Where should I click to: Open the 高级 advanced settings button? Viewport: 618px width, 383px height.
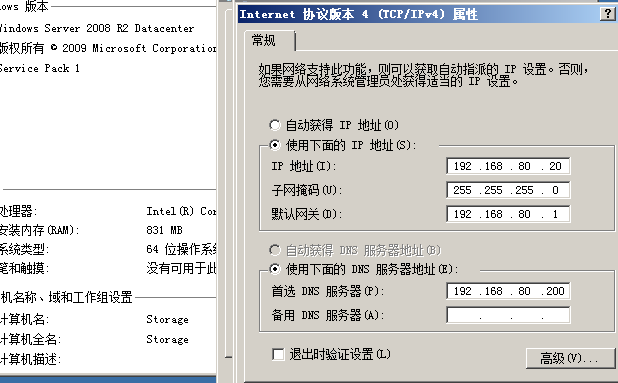(x=570, y=358)
